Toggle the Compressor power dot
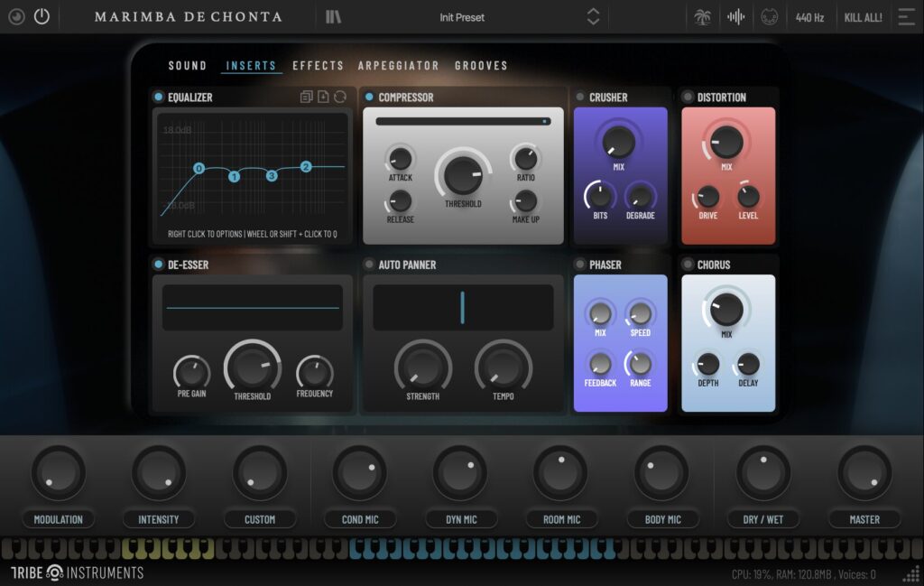Image resolution: width=924 pixels, height=586 pixels. [369, 97]
